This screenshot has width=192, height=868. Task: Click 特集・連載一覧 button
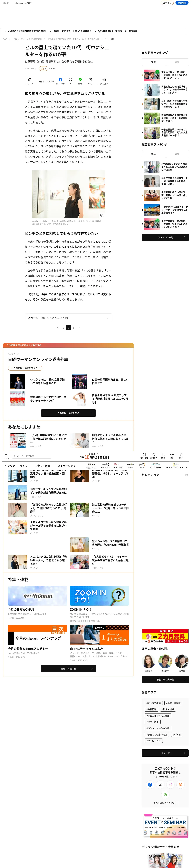coord(68,669)
